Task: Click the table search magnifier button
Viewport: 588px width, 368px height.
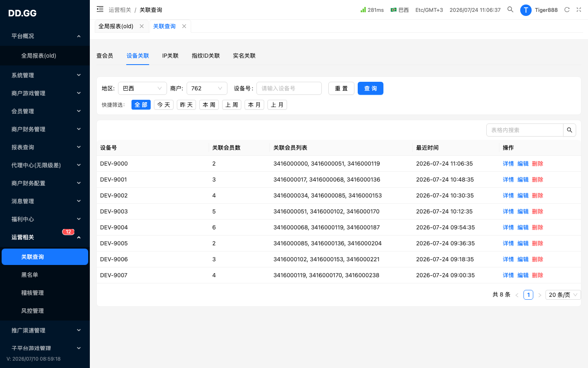Action: coord(570,130)
